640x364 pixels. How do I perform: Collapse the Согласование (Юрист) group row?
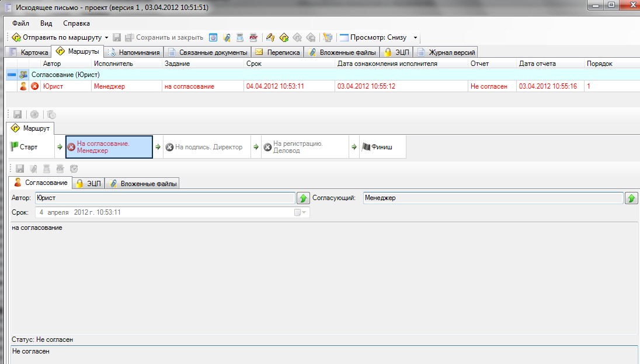(11, 75)
